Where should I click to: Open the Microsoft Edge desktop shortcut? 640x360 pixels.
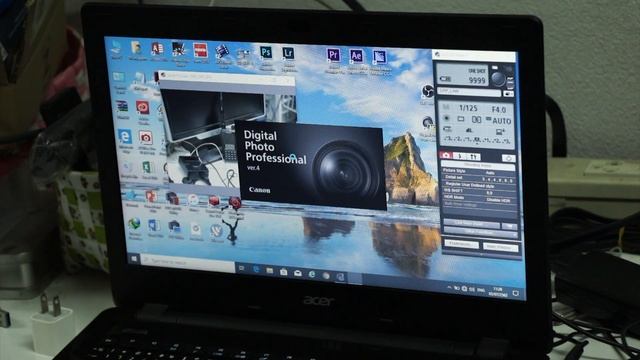124,136
